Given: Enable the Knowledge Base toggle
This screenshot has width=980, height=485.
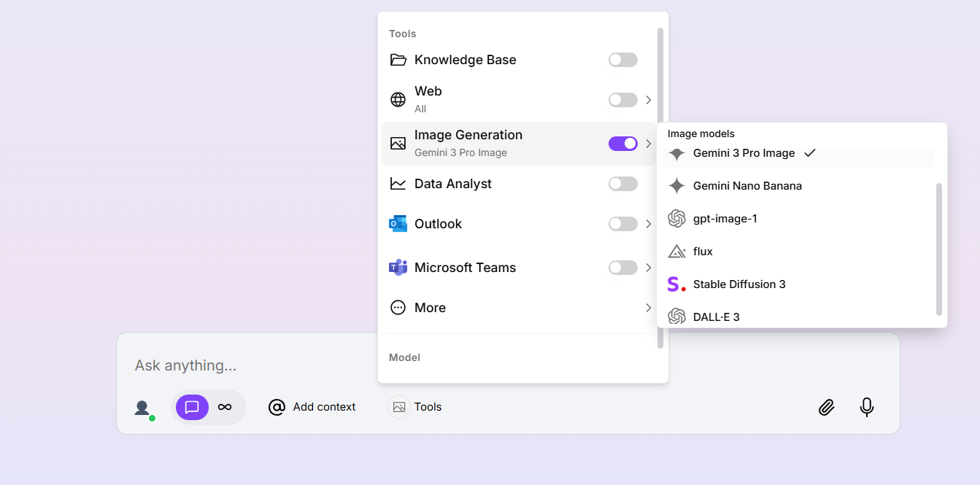Looking at the screenshot, I should (622, 59).
